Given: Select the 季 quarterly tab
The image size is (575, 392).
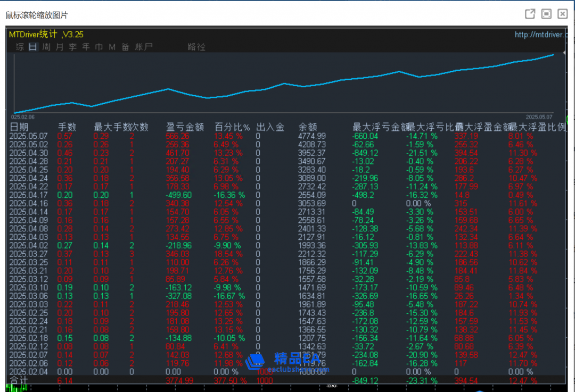Looking at the screenshot, I should pyautogui.click(x=72, y=47).
